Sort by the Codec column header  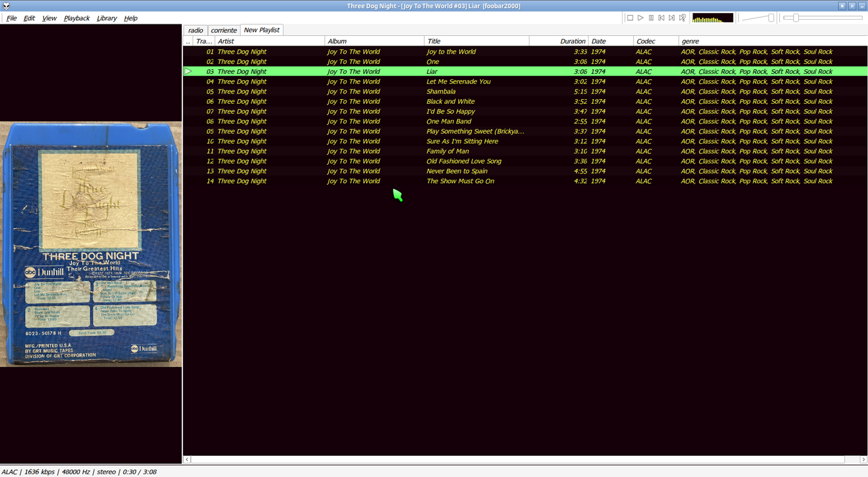[655, 41]
